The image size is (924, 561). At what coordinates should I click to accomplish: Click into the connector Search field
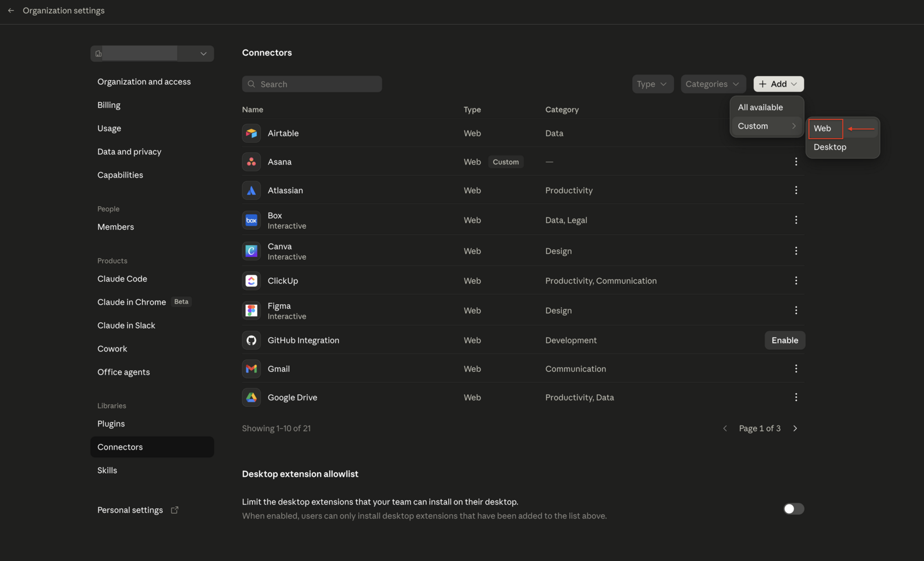[x=312, y=84]
